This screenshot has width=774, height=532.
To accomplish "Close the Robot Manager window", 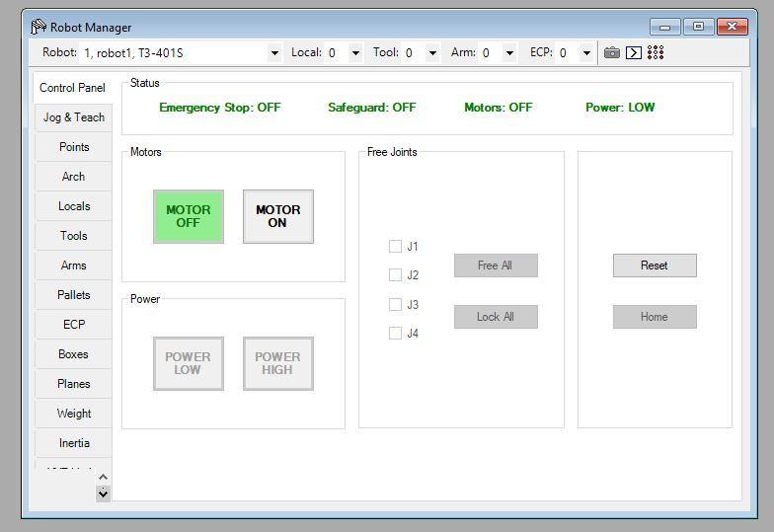I will coord(733,27).
